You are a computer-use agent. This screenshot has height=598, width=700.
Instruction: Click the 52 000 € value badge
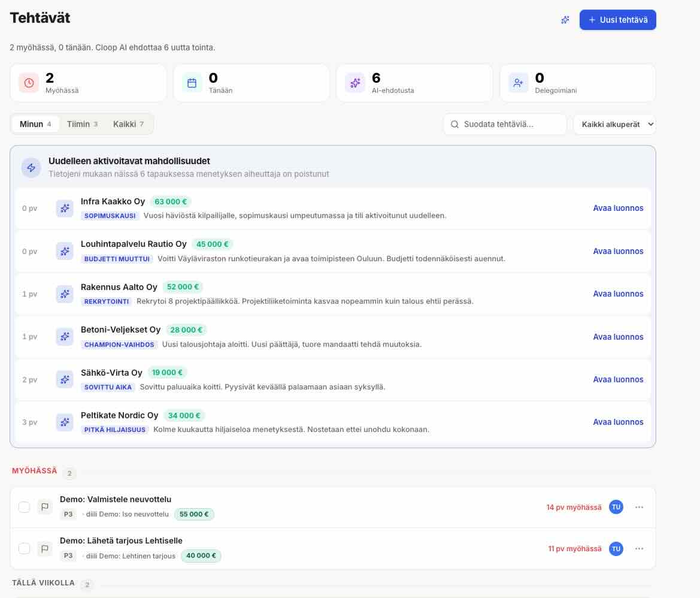coord(183,287)
